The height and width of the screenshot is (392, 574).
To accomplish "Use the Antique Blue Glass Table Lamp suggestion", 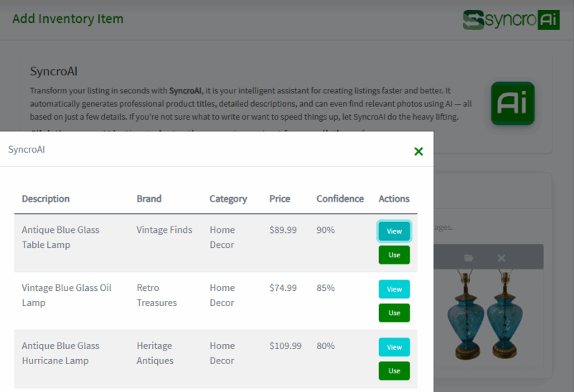I will [x=394, y=255].
